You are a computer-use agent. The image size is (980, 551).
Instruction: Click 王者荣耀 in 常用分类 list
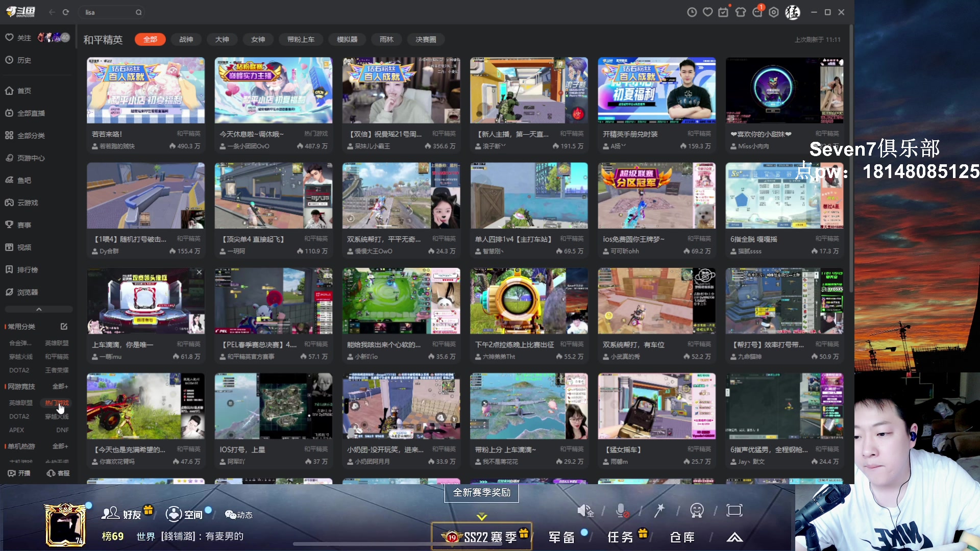[57, 370]
